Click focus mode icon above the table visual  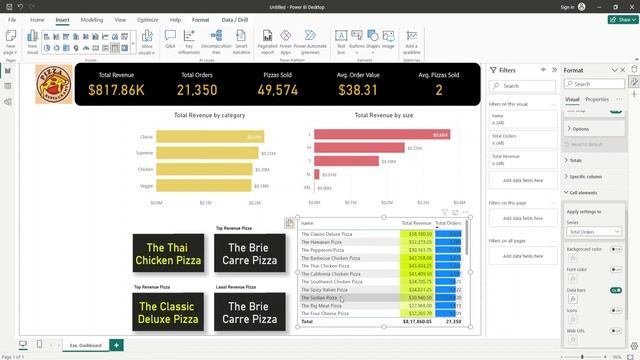(455, 212)
